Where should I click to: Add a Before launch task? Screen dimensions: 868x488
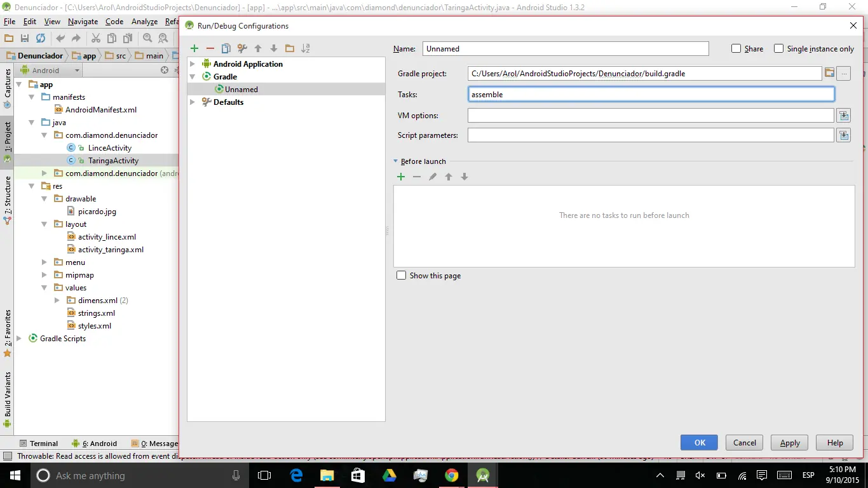(401, 177)
